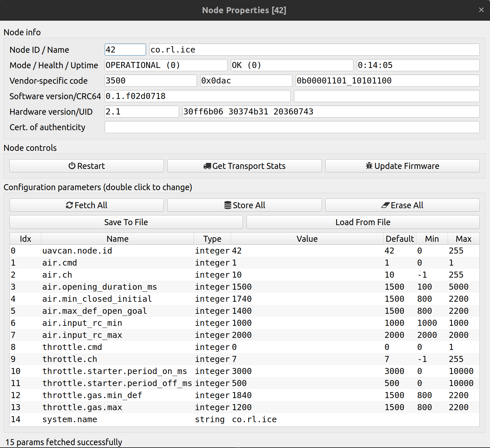
Task: Click the node name field co.rl.ice
Action: point(314,50)
